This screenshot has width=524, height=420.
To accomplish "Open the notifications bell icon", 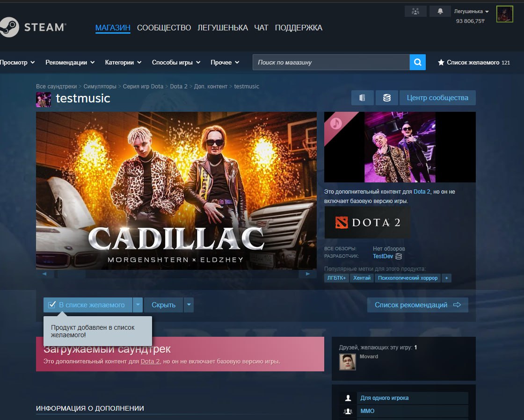I will pyautogui.click(x=440, y=11).
